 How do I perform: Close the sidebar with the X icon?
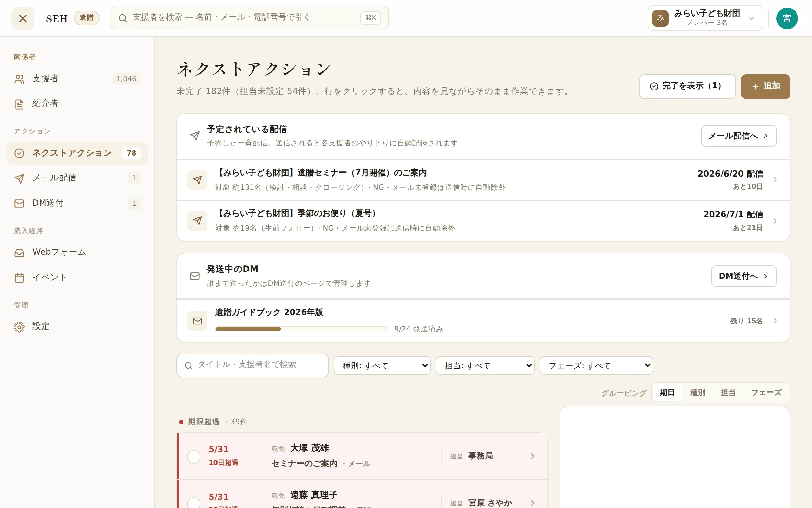pos(23,18)
